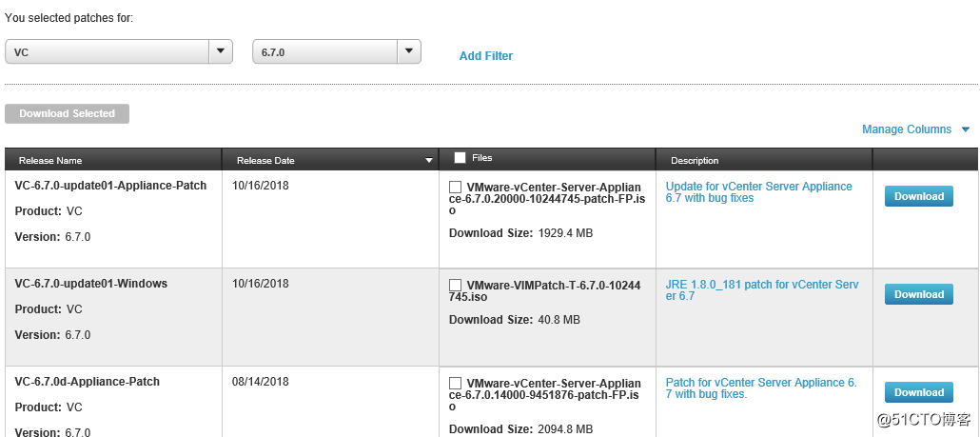
Task: Open the VC product dropdown
Action: click(119, 52)
